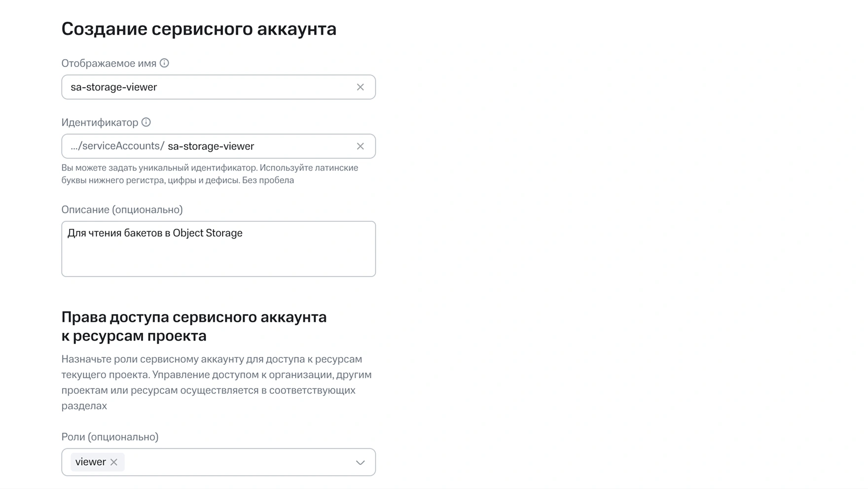Click the "Права доступа сервисного аккаунта" heading
868x489 pixels.
pos(194,317)
